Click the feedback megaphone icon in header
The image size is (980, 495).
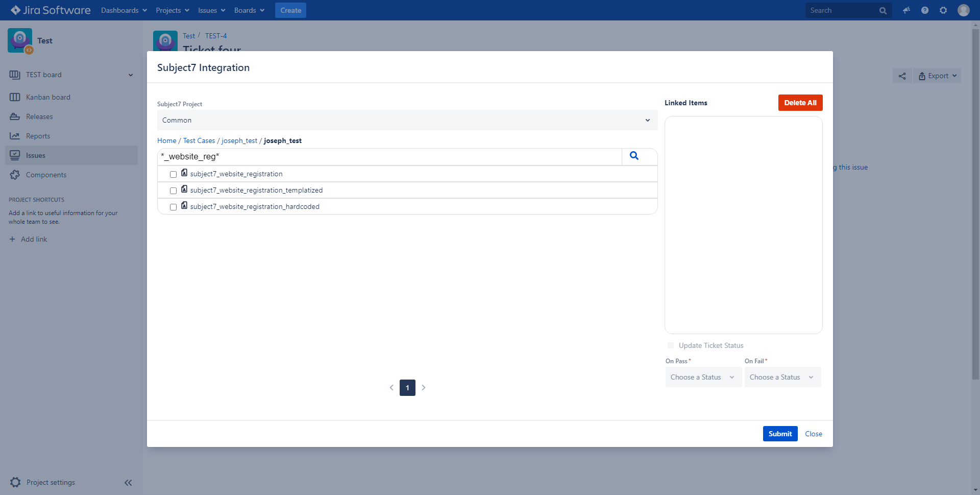coord(906,10)
